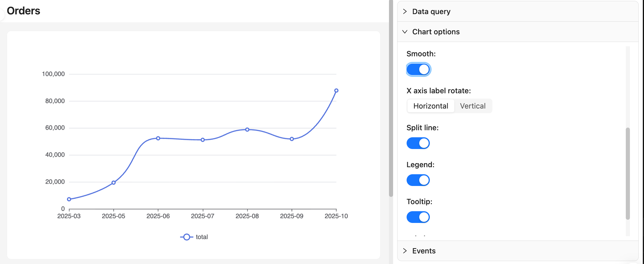Turn off the Legend switch
644x264 pixels.
click(x=418, y=180)
